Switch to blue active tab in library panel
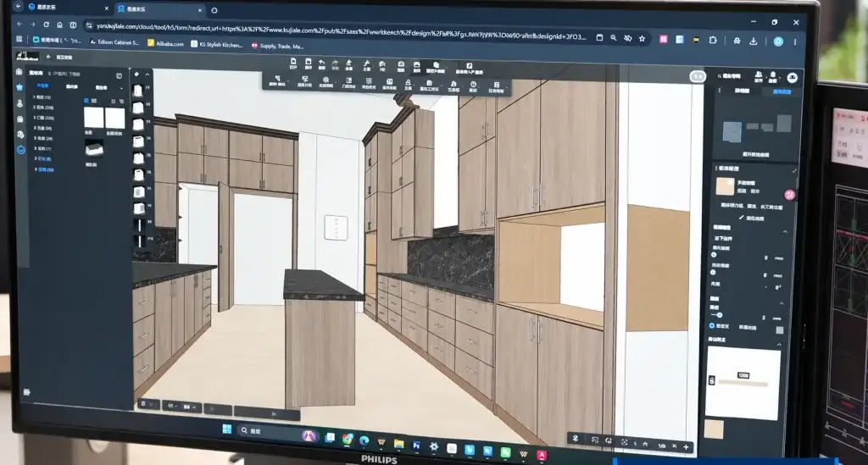This screenshot has width=868, height=465. pos(42,86)
